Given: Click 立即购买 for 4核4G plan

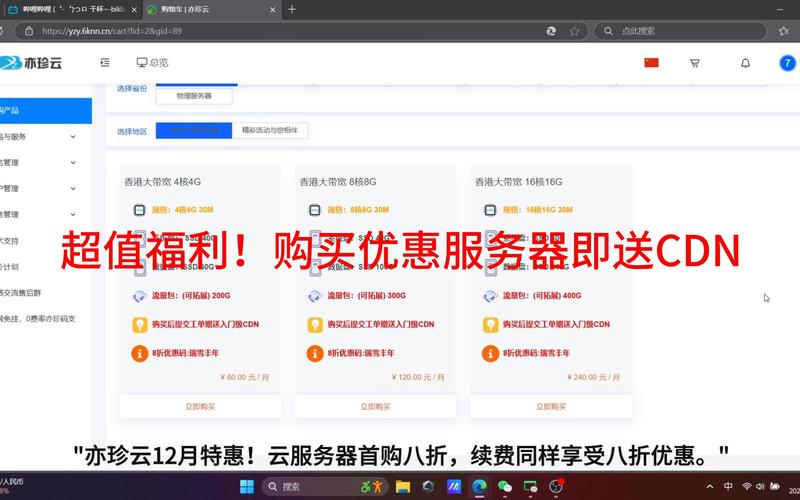Looking at the screenshot, I should click(200, 406).
